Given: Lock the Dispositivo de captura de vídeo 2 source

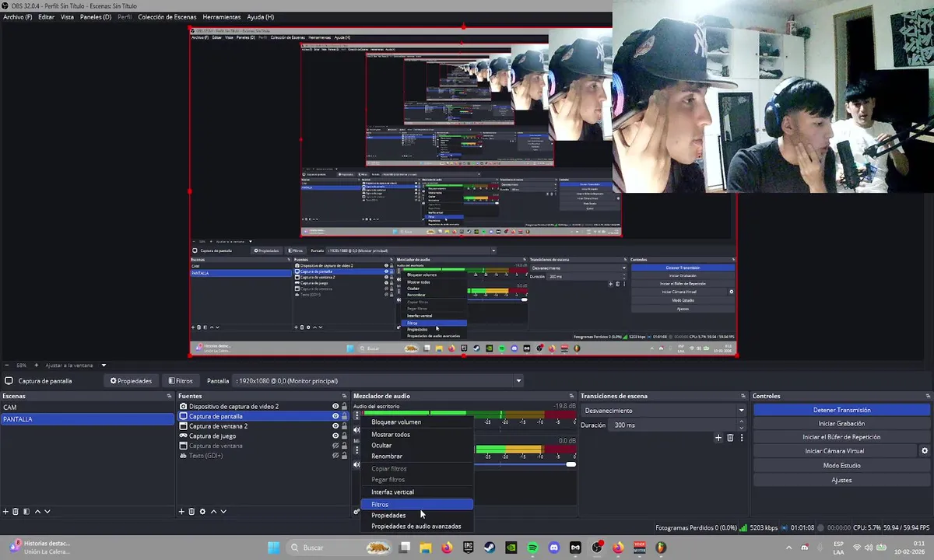Looking at the screenshot, I should click(x=345, y=406).
